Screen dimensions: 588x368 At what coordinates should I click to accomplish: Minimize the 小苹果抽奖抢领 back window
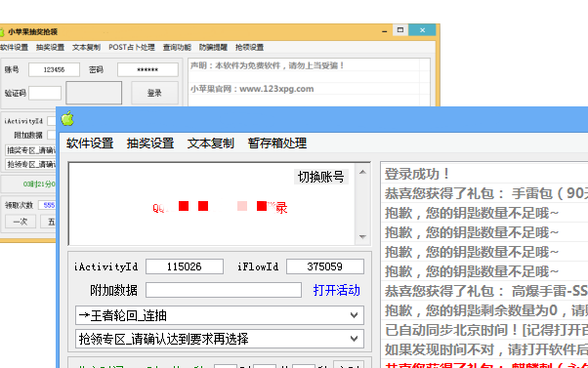pyautogui.click(x=385, y=30)
